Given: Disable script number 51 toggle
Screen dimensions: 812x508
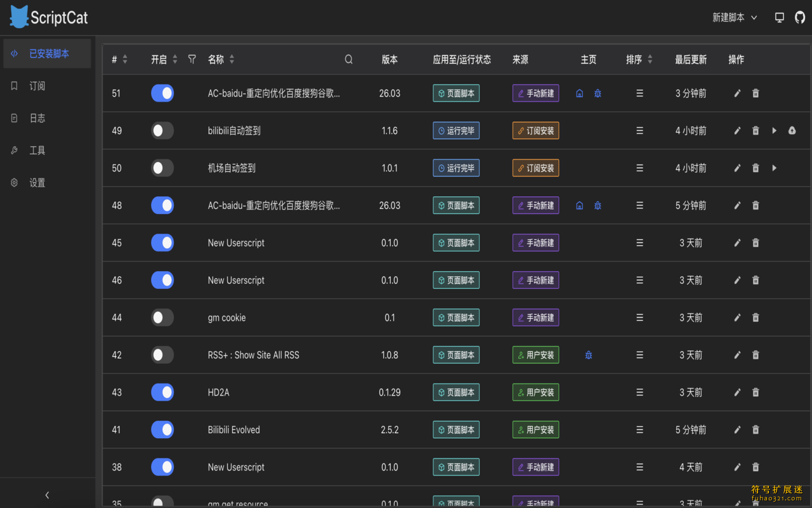Looking at the screenshot, I should 162,93.
